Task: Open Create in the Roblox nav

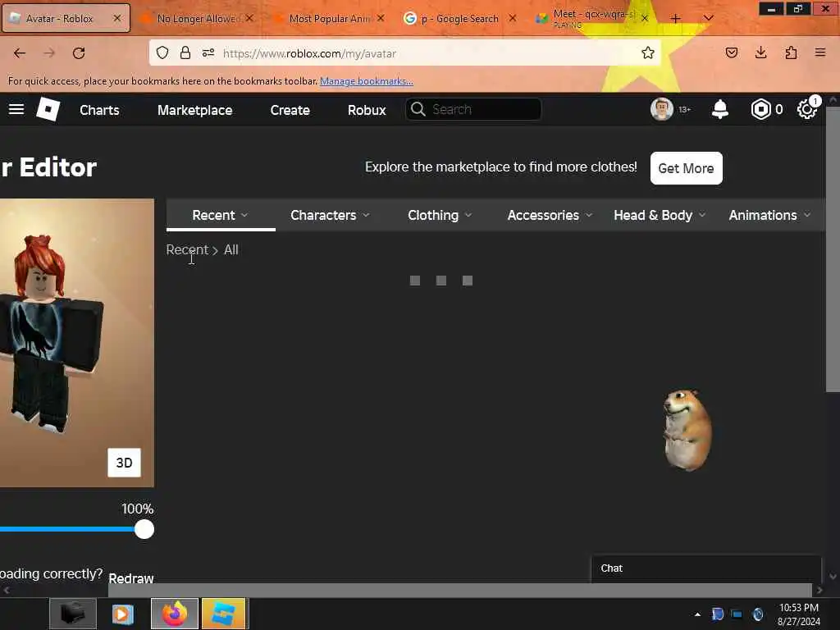Action: click(x=290, y=110)
